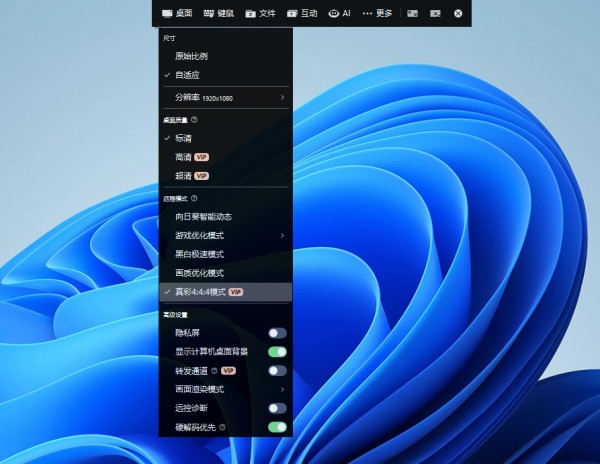This screenshot has width=600, height=464.
Task: Click the toolbar icon left of close button
Action: [x=435, y=13]
